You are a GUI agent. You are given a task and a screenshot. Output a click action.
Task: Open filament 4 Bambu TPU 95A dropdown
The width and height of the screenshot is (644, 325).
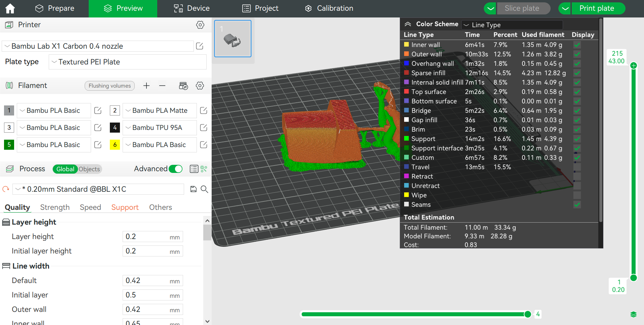tap(160, 128)
